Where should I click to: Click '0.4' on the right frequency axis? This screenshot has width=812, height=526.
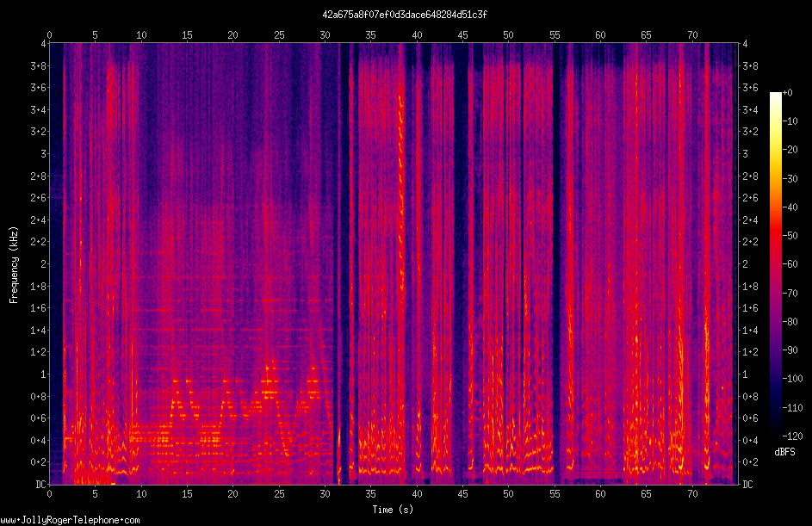750,441
